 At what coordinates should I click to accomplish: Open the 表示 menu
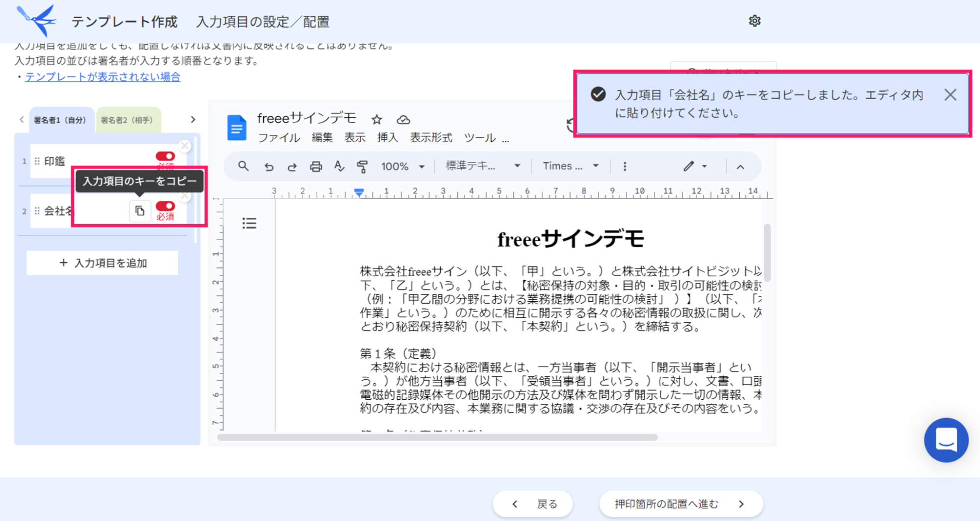(x=354, y=138)
